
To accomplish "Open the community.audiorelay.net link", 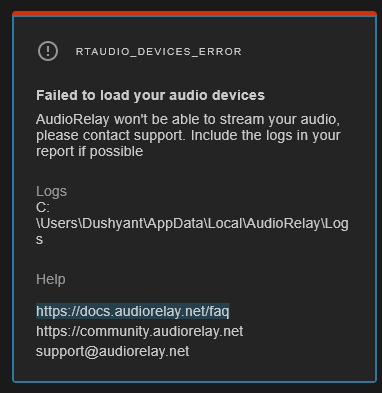I will pos(140,331).
